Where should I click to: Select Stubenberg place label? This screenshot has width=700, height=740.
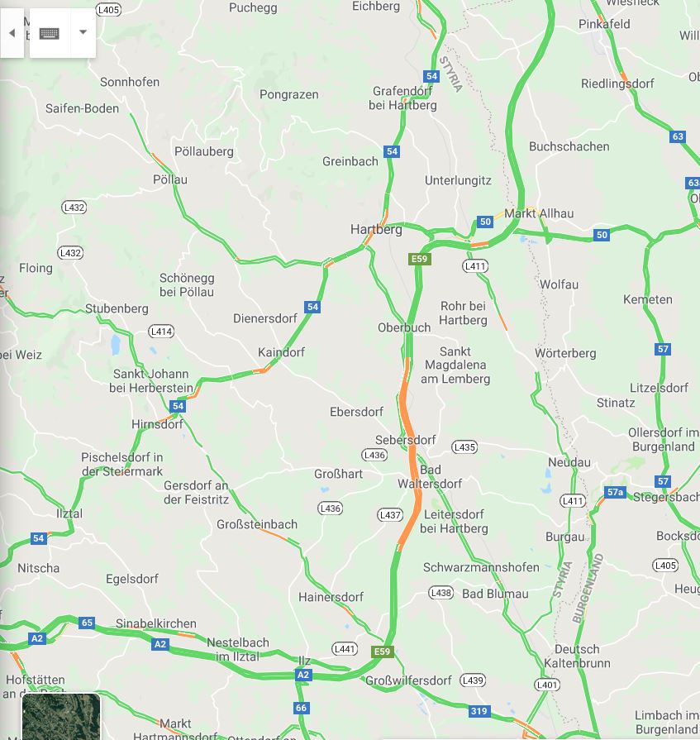pos(117,308)
